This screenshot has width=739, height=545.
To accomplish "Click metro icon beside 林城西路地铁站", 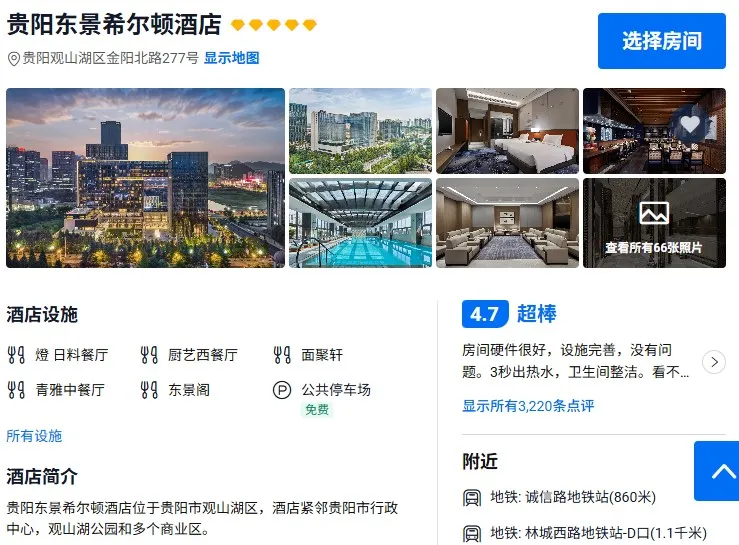I will 472,534.
